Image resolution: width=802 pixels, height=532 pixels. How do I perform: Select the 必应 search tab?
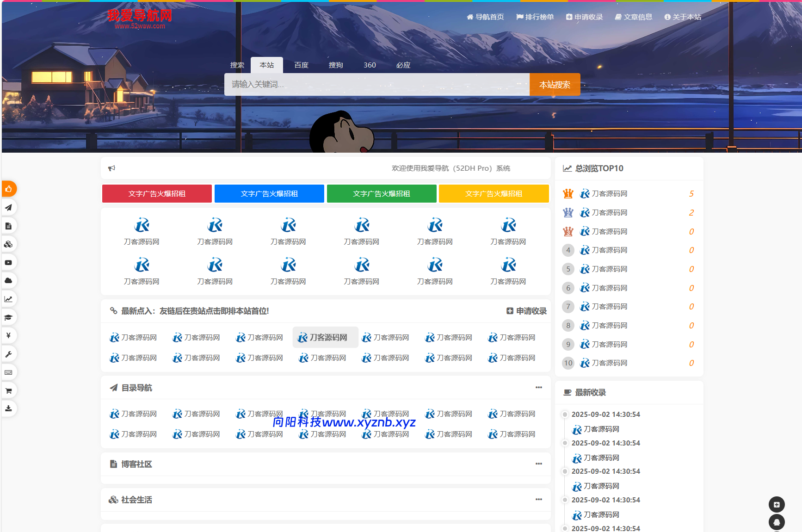pyautogui.click(x=403, y=65)
